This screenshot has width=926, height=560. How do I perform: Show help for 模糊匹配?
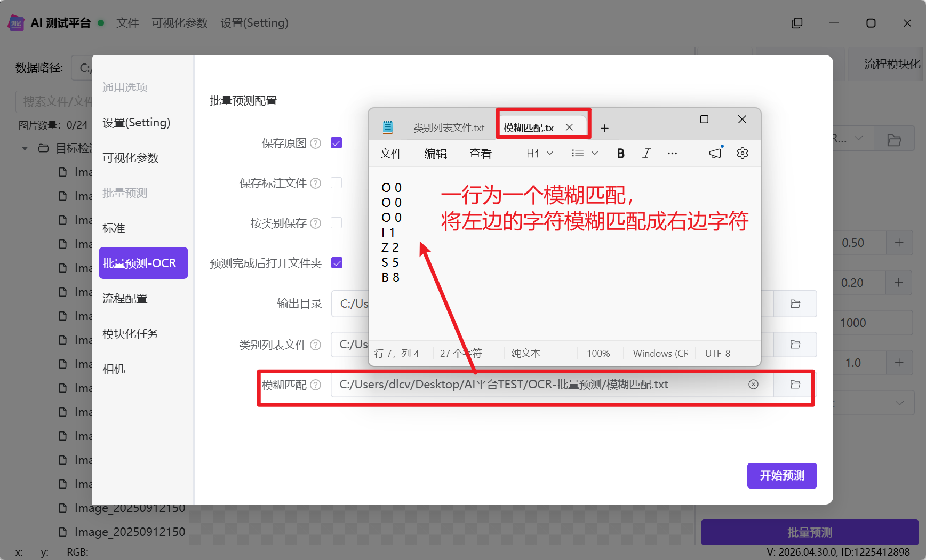tap(316, 385)
